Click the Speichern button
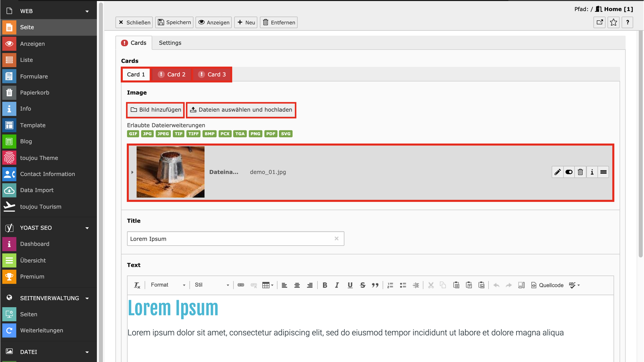644x362 pixels. [x=174, y=22]
